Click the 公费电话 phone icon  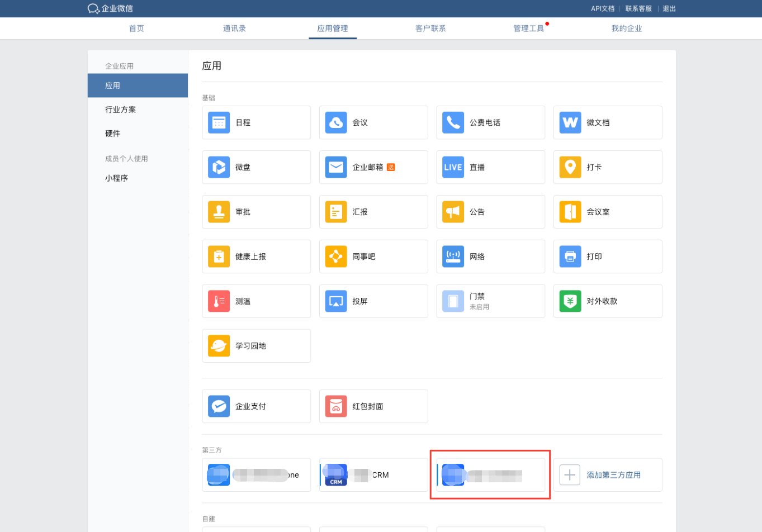coord(453,122)
